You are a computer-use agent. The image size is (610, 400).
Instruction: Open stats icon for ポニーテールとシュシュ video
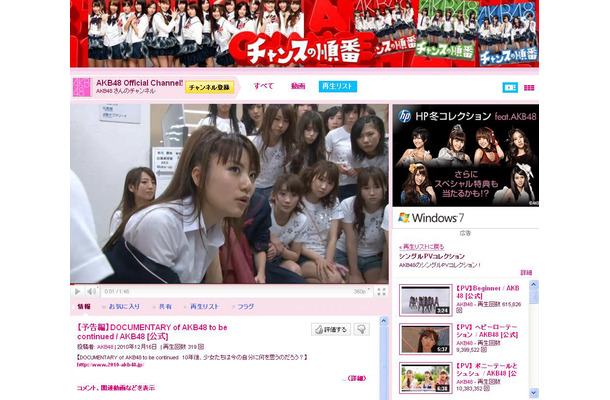point(486,388)
